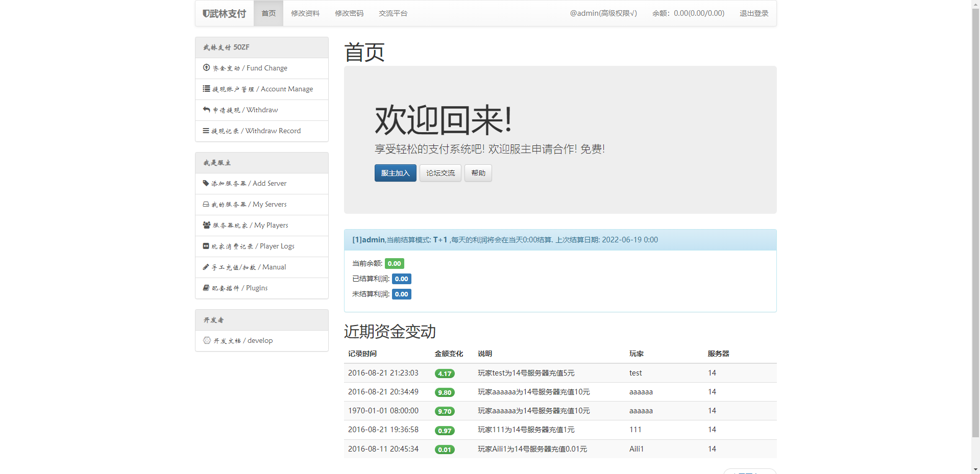Click the 0.97 amount badge
Screen dimensions: 980x474
click(x=445, y=431)
